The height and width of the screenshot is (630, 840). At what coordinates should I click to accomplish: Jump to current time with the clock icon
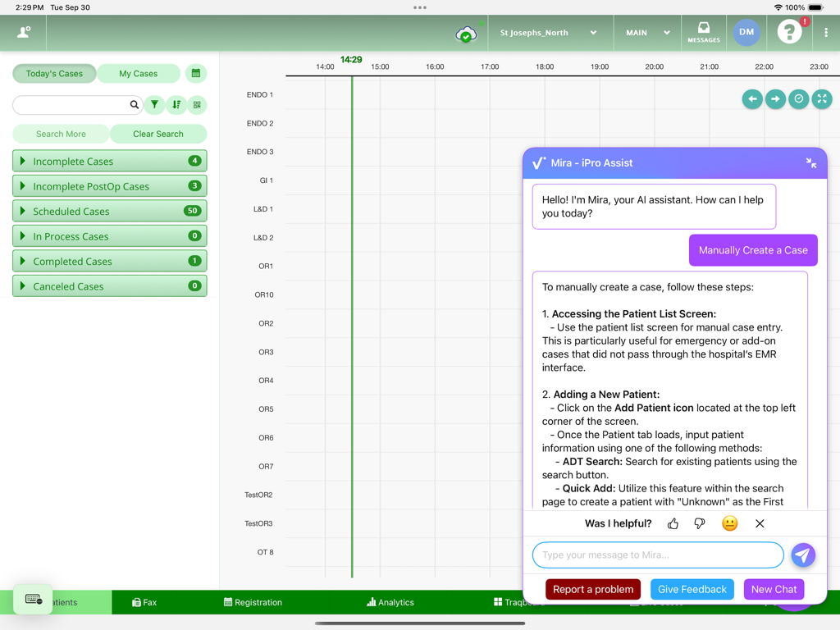pyautogui.click(x=798, y=98)
